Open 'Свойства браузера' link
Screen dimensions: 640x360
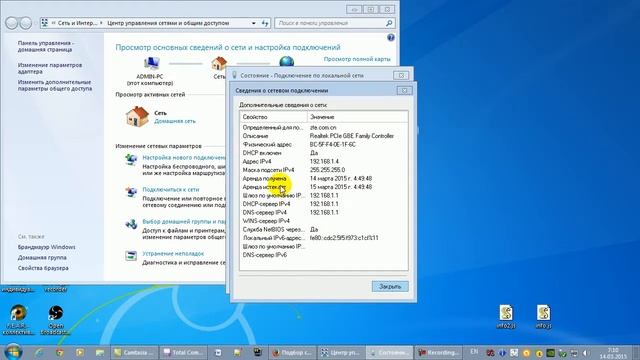[x=43, y=268]
